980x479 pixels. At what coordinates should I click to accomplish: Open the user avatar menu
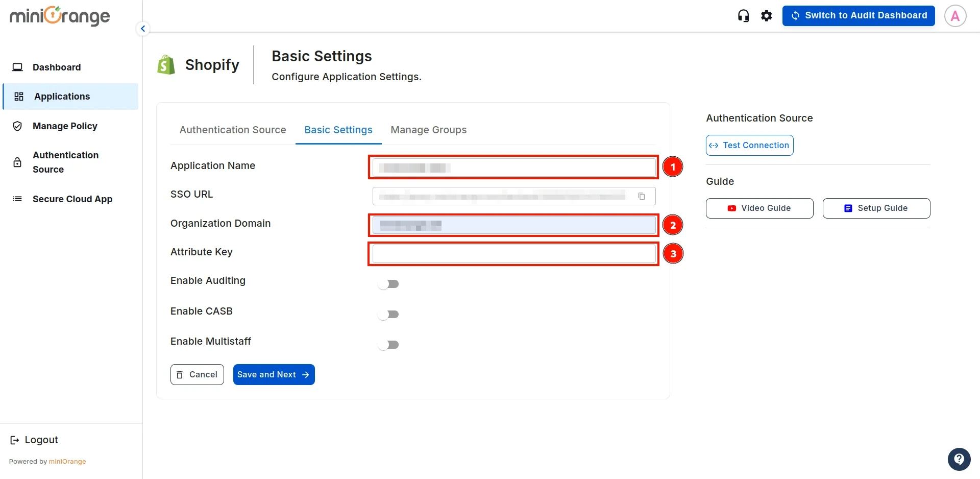[x=955, y=15]
